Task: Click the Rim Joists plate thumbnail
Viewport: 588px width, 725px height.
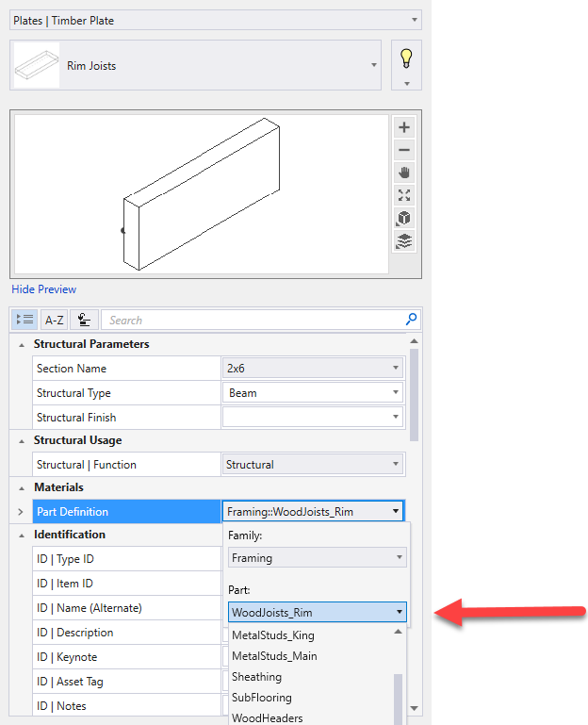Action: pos(37,65)
